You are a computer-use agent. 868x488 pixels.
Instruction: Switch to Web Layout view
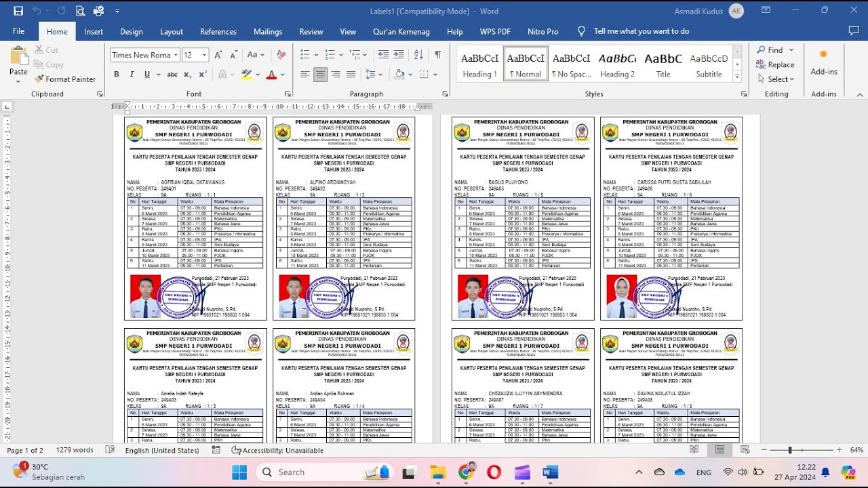pos(745,450)
